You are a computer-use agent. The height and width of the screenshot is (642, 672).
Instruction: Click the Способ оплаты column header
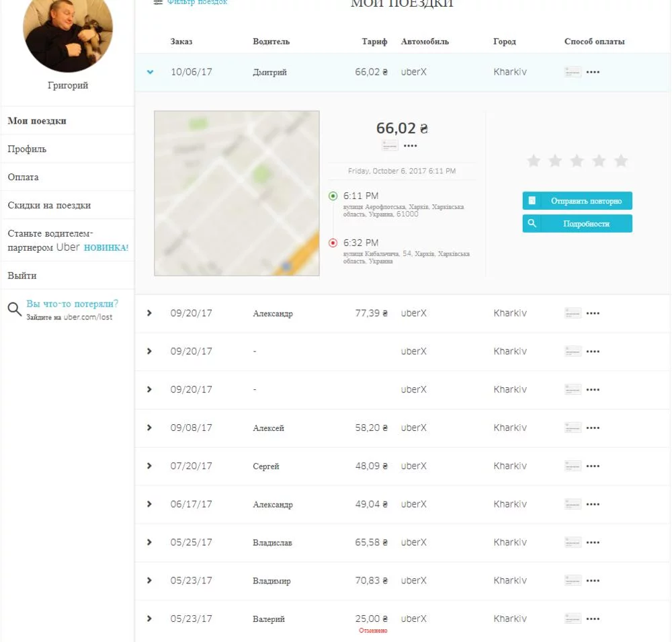click(x=594, y=42)
